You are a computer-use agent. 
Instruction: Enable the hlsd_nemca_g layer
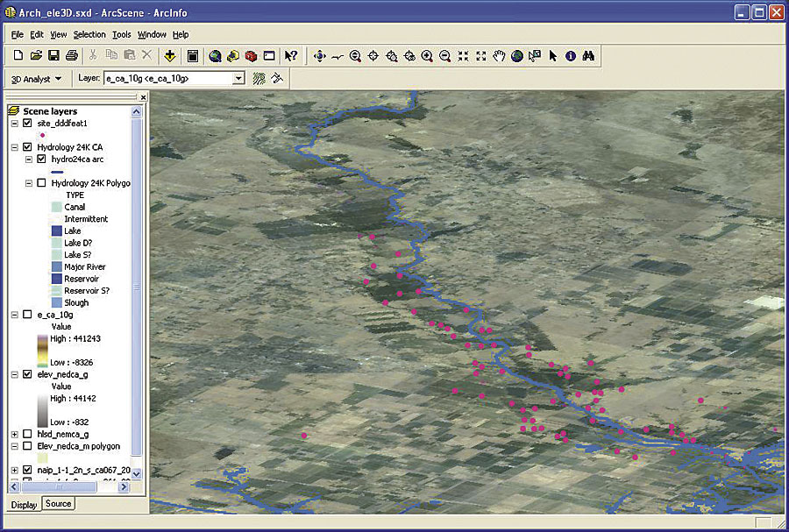coord(28,435)
